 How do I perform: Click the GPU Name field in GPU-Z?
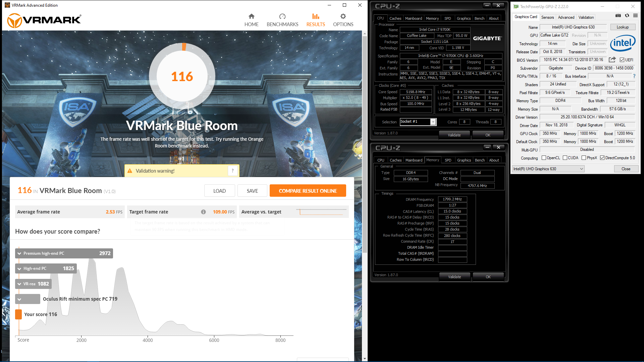coord(573,27)
